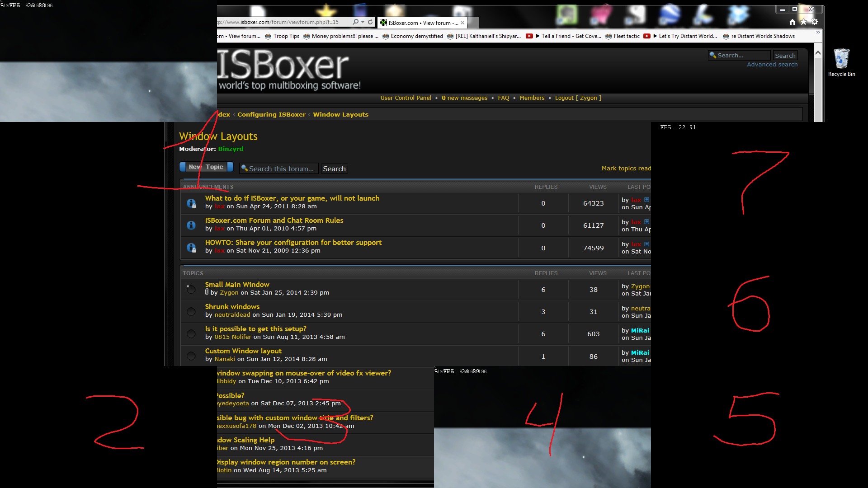View latest post icon in Forum Rules row
Viewport: 868px width, 488px height.
tap(647, 221)
